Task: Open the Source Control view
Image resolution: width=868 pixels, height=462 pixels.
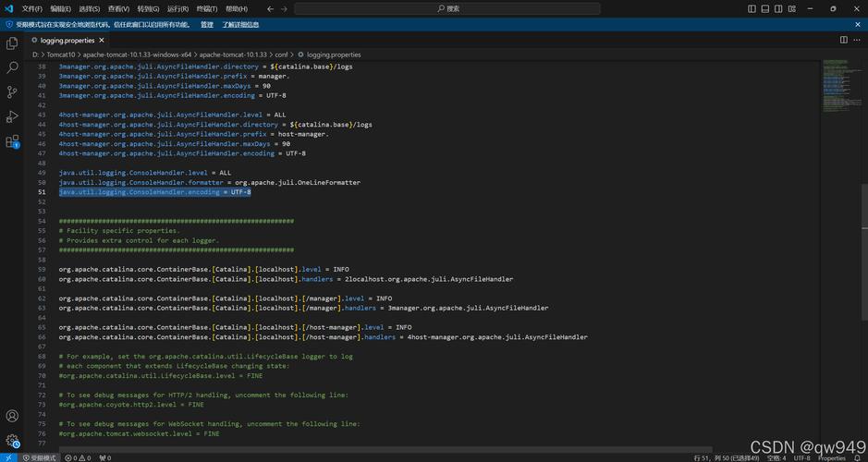Action: (12, 91)
